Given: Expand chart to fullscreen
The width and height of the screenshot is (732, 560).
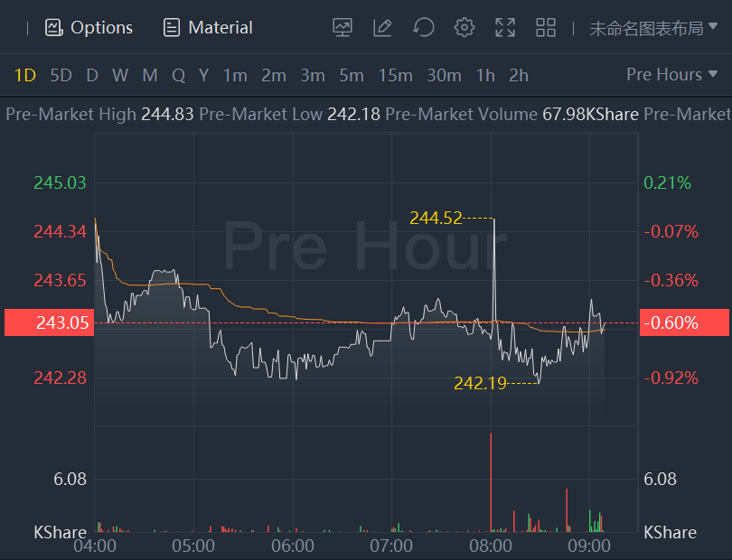Looking at the screenshot, I should click(x=505, y=28).
